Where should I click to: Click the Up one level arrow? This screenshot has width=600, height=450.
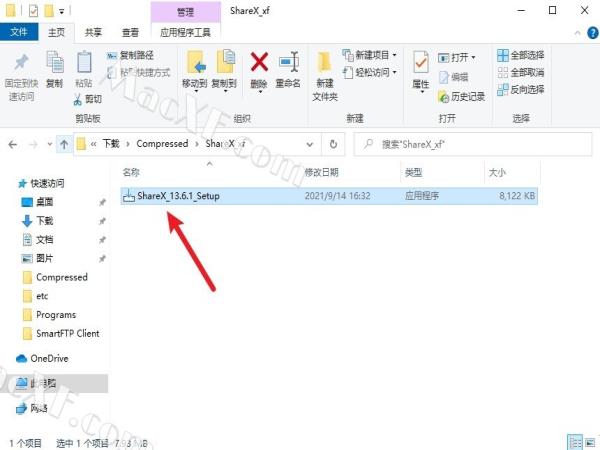tap(64, 144)
